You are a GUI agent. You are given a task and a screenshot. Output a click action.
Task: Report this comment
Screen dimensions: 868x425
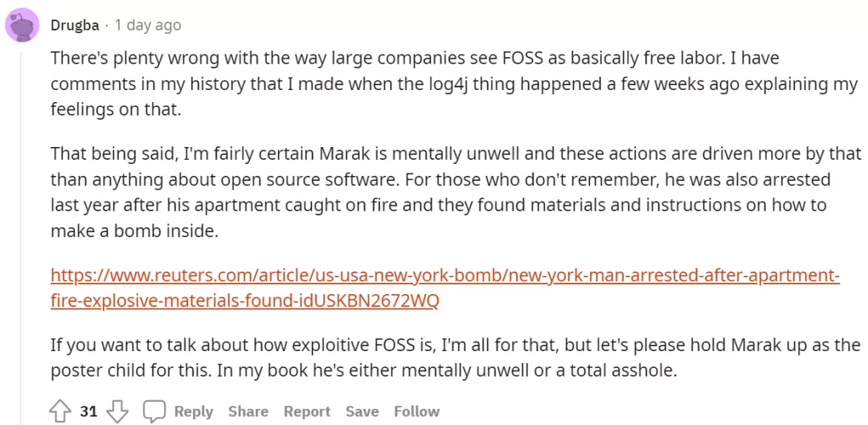point(307,411)
